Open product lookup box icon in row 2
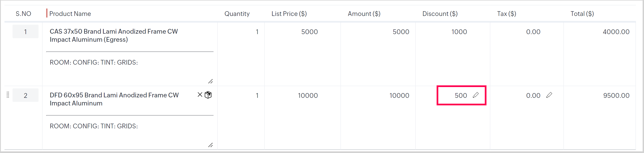Screen dimensions: 644x153 [x=208, y=95]
